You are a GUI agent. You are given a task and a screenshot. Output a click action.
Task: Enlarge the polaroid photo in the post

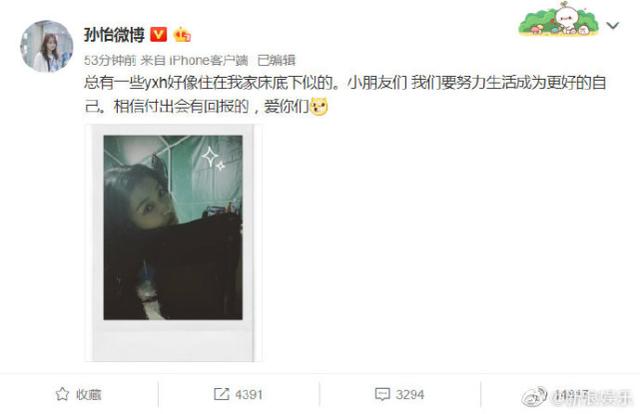(x=173, y=243)
